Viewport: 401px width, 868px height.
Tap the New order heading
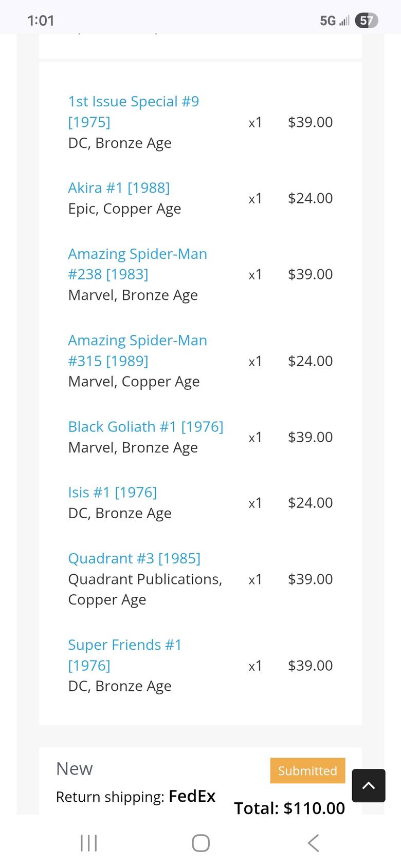pyautogui.click(x=75, y=769)
